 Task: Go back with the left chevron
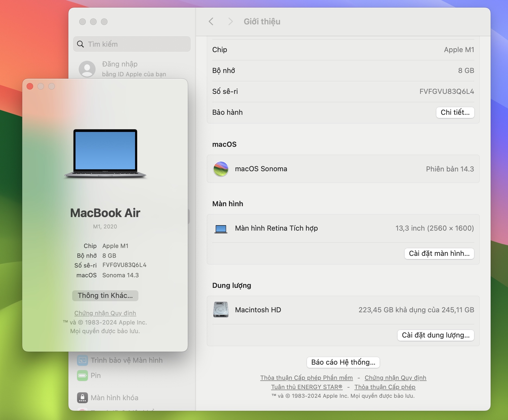point(211,21)
